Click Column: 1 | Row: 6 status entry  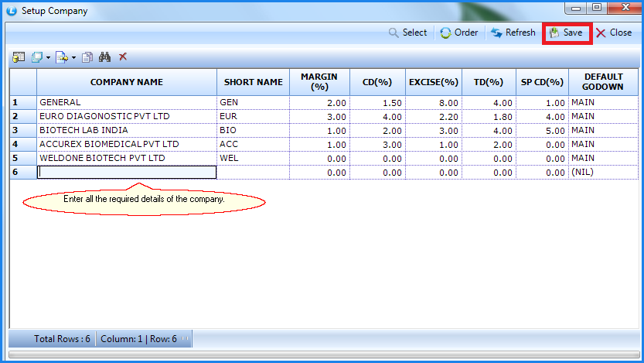138,339
